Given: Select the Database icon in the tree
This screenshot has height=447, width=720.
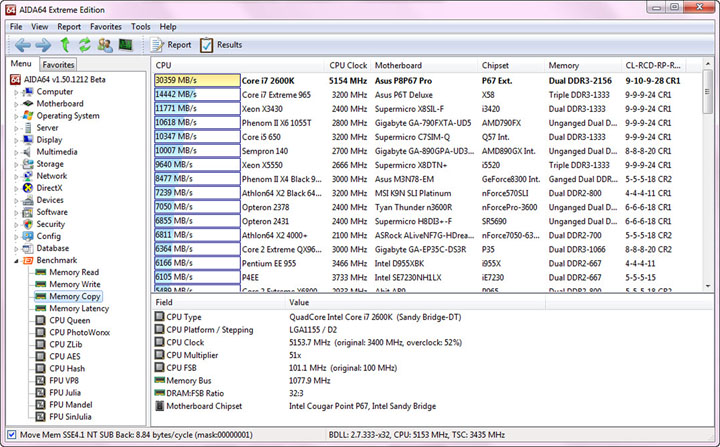Looking at the screenshot, I should coord(28,248).
